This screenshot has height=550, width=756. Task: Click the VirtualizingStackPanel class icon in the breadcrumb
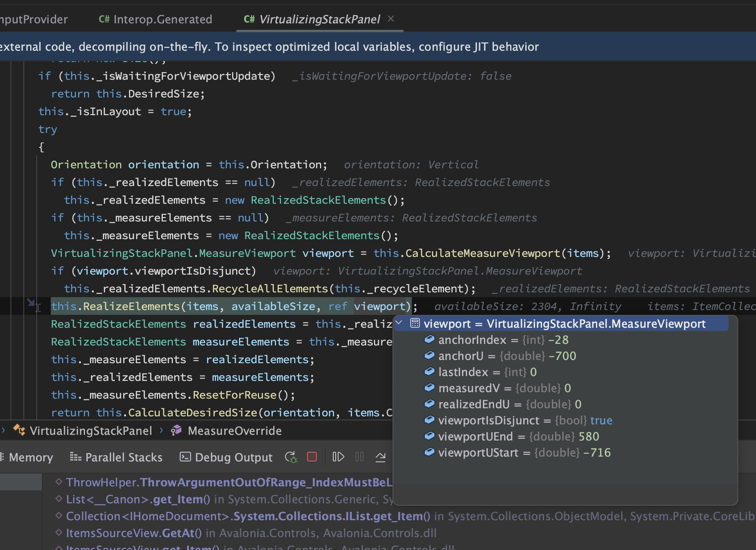(x=19, y=430)
